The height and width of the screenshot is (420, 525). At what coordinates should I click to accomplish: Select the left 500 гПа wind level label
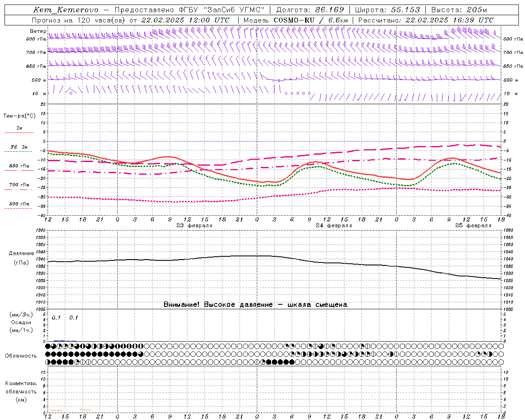36,39
